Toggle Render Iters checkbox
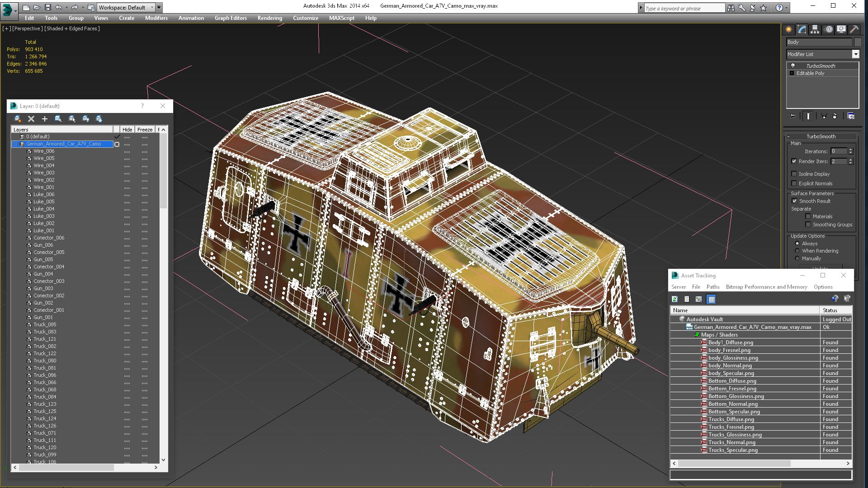This screenshot has height=488, width=868. (794, 161)
